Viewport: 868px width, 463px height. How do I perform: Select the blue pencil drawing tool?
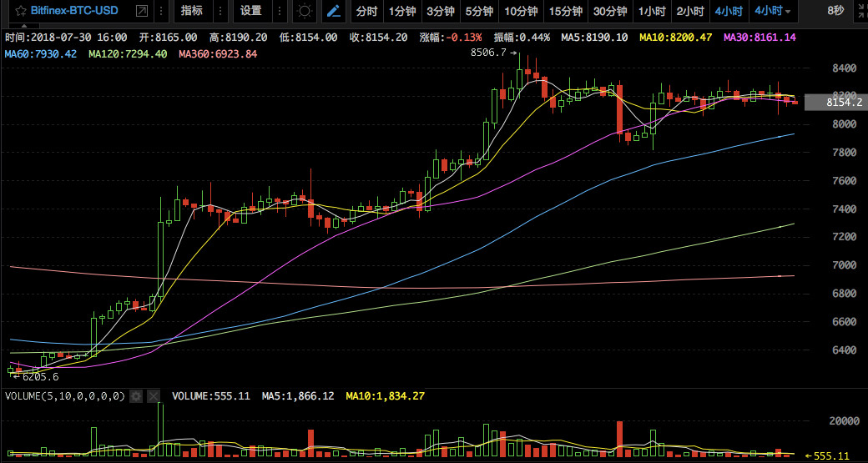pos(333,11)
